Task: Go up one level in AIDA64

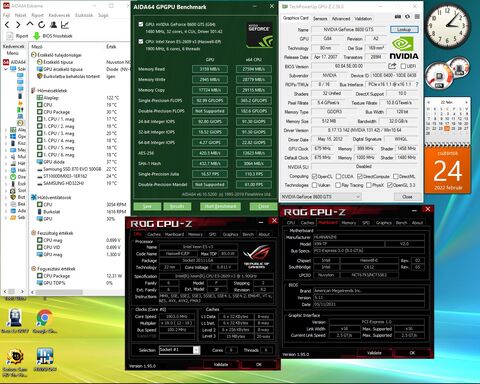Action: [30, 24]
